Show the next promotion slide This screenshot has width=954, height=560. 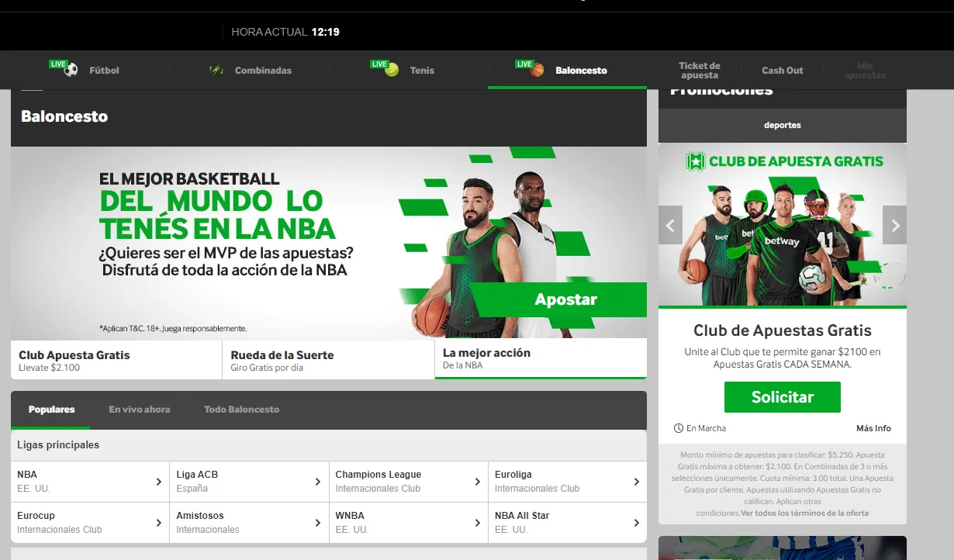click(894, 226)
